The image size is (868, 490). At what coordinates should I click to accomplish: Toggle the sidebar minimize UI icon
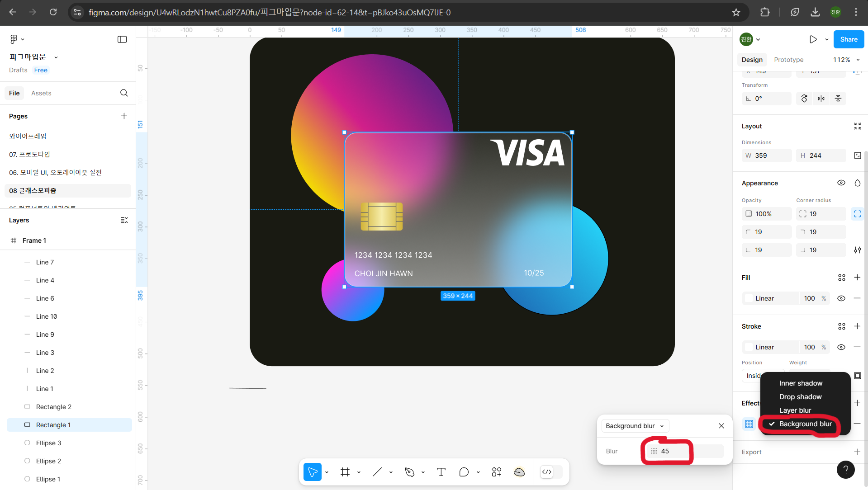[x=122, y=39]
